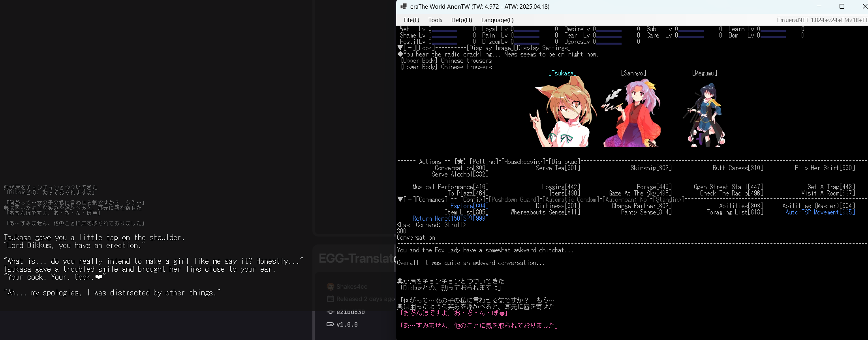This screenshot has width=868, height=340.
Task: Click the eraTW app icon in title bar
Action: click(x=404, y=6)
